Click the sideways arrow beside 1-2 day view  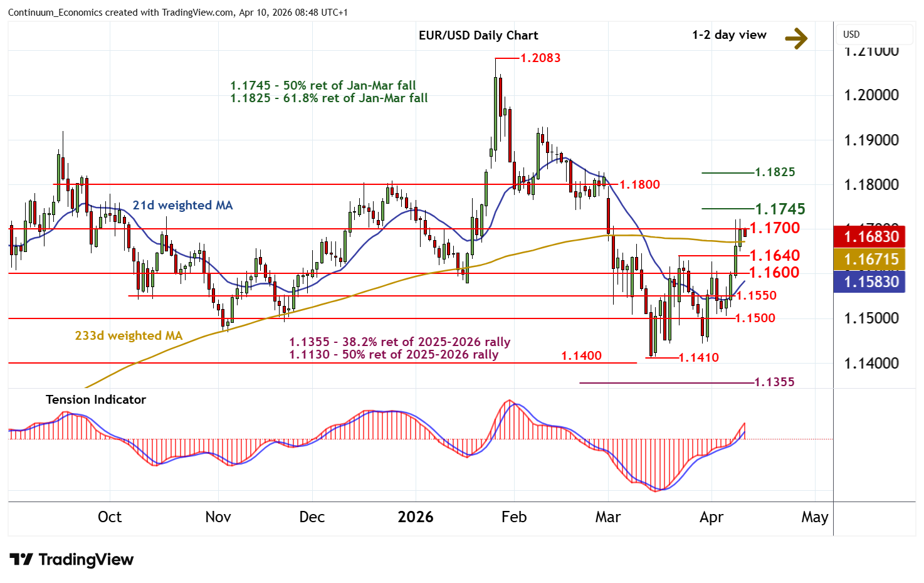[x=796, y=39]
